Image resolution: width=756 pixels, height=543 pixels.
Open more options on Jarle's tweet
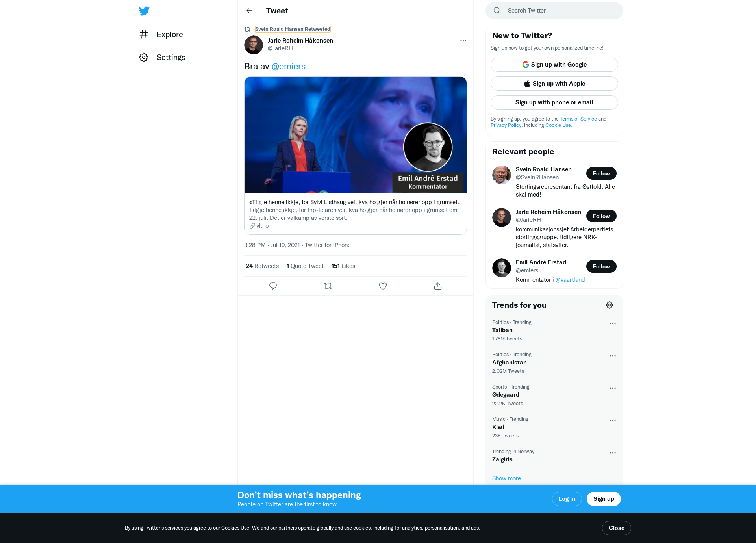463,41
